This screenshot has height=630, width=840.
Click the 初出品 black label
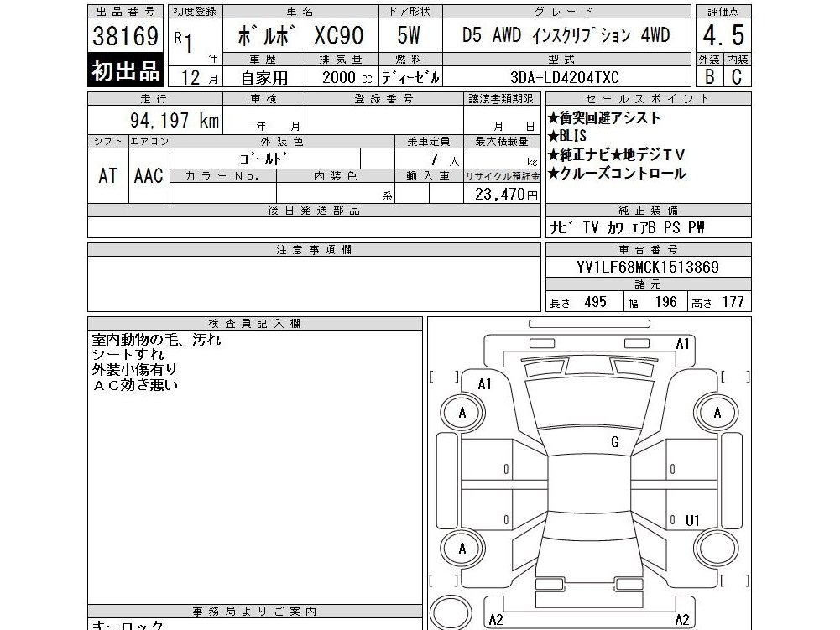point(125,70)
